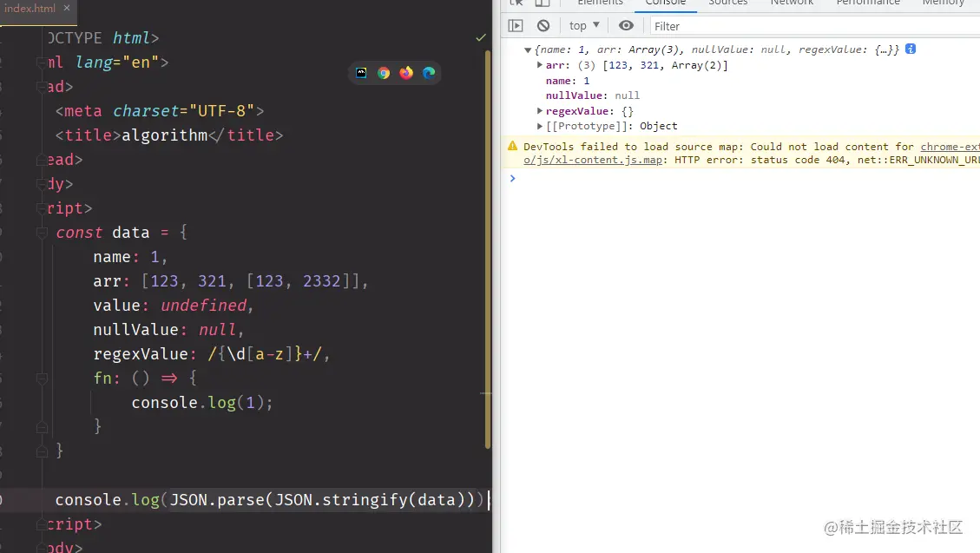Switch to the Elements DevTools tab

[x=600, y=3]
